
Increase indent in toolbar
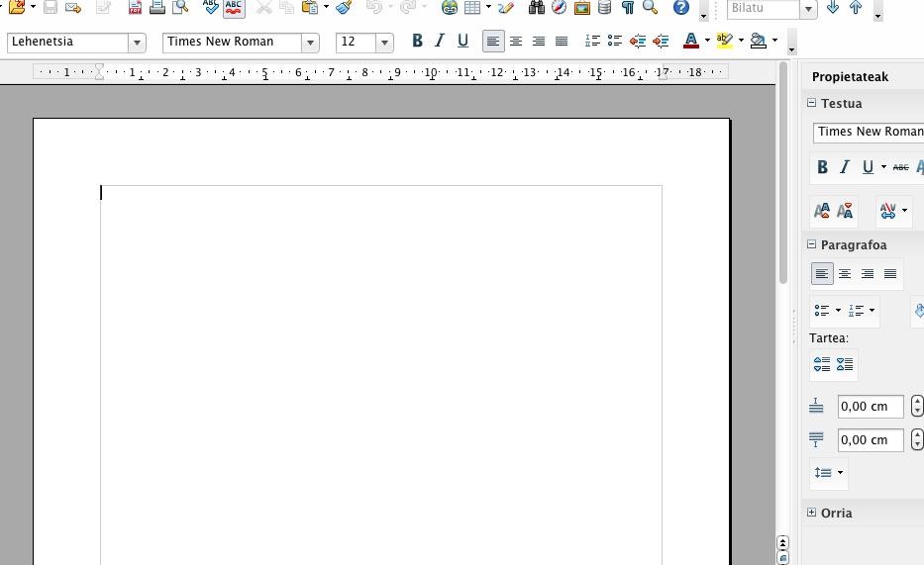pos(661,41)
